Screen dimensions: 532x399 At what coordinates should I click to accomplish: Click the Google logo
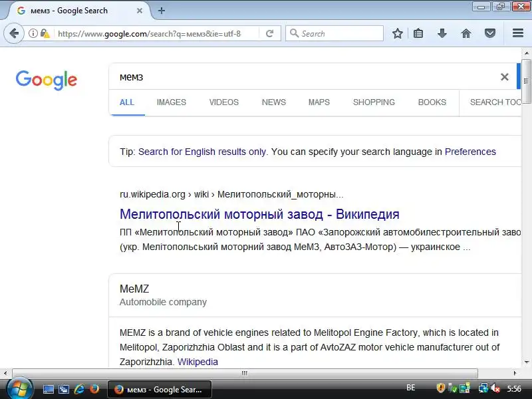pos(47,80)
